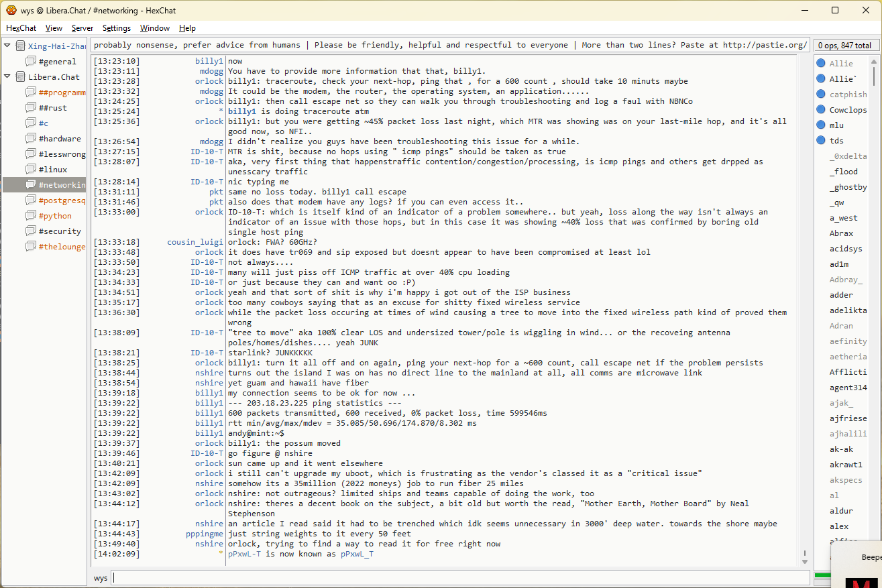The width and height of the screenshot is (882, 588).
Task: Click the #security channel icon
Action: 31,231
